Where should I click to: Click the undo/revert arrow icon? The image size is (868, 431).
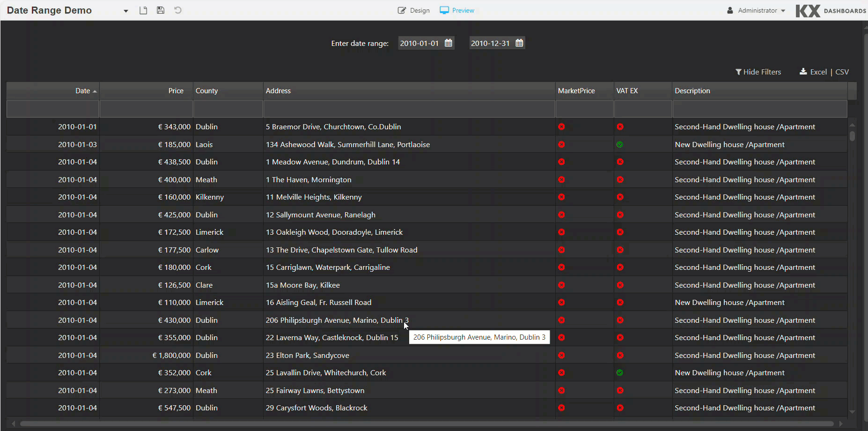(x=178, y=10)
